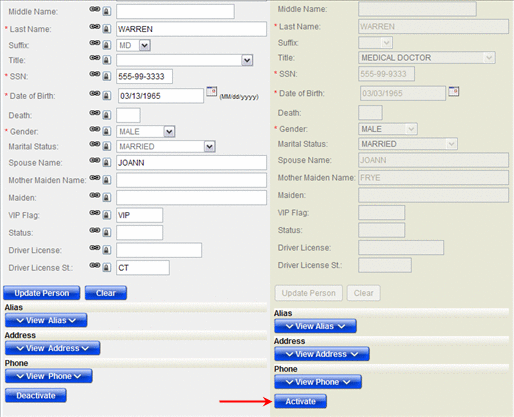The height and width of the screenshot is (417, 514).
Task: Open calendar picker next to 03/03/1965
Action: click(454, 91)
